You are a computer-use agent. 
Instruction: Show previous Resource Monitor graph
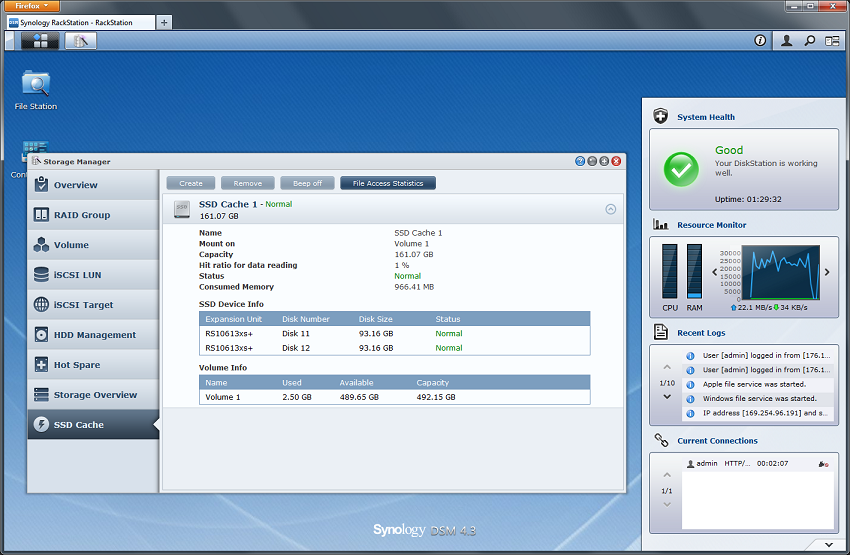714,272
